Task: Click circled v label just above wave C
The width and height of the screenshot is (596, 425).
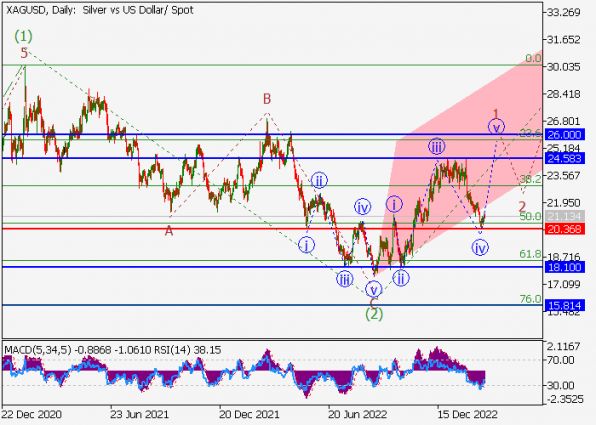Action: pos(373,289)
